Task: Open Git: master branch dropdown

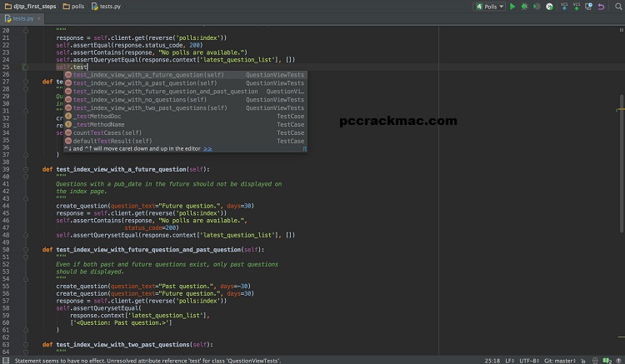Action: pos(560,361)
